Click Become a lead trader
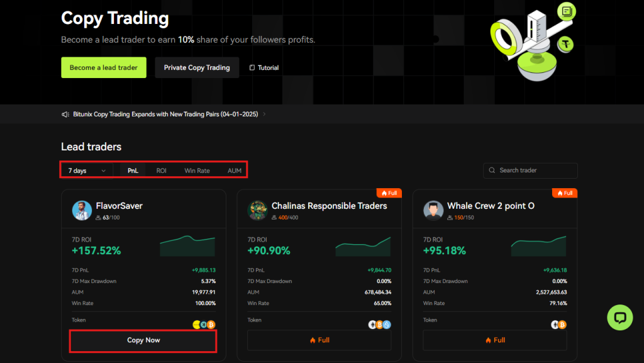 tap(103, 67)
